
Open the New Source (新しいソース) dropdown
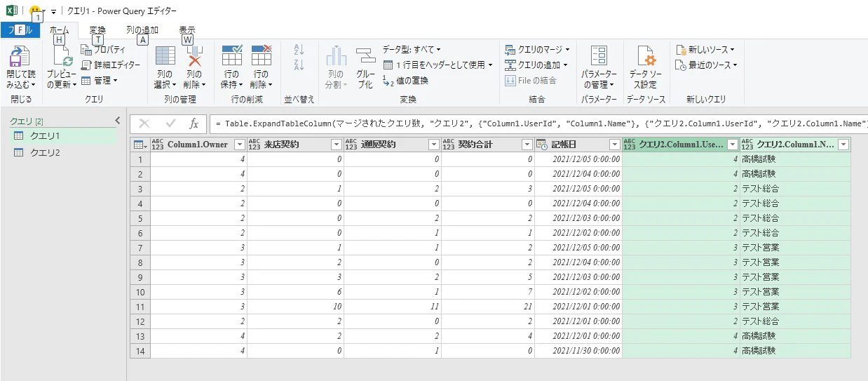pos(705,50)
